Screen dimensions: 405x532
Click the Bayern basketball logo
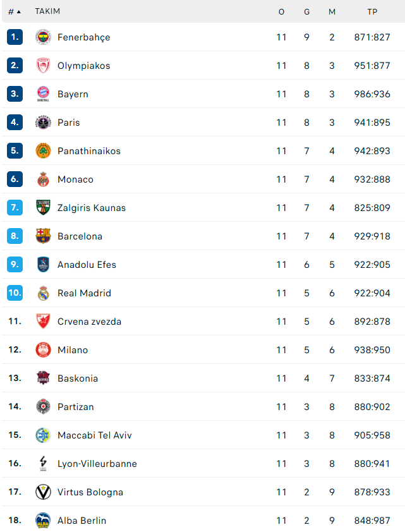[x=43, y=94]
